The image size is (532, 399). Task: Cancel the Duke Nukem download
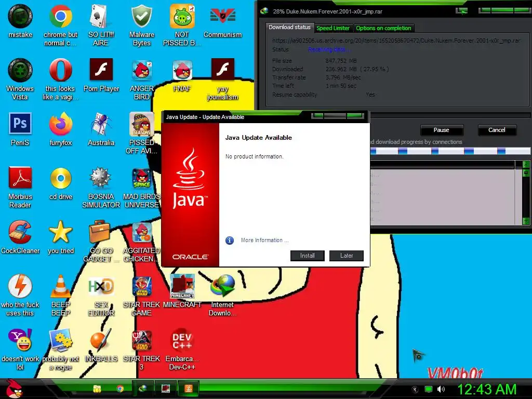click(497, 130)
